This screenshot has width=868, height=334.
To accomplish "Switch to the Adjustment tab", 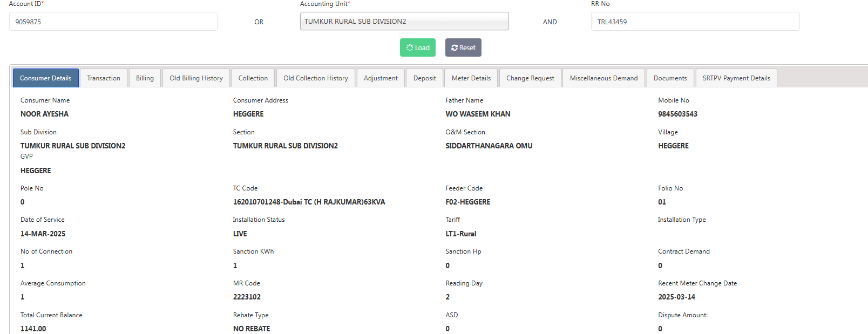I will pyautogui.click(x=381, y=78).
